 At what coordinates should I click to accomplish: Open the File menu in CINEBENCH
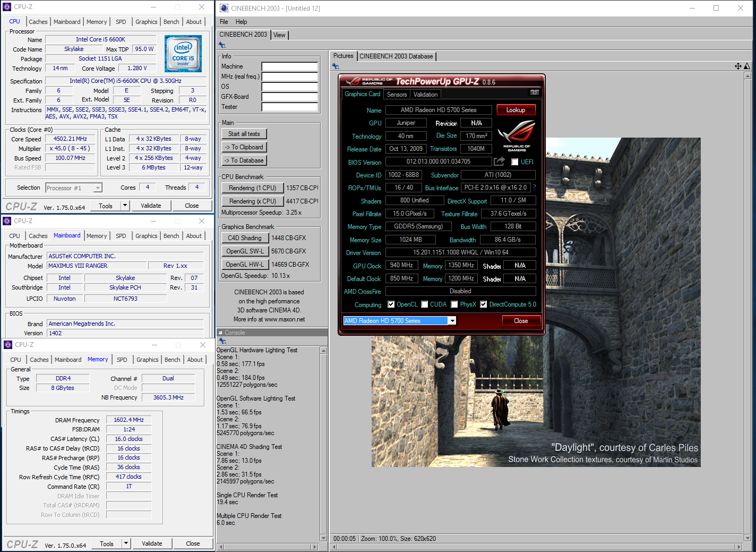tap(224, 22)
